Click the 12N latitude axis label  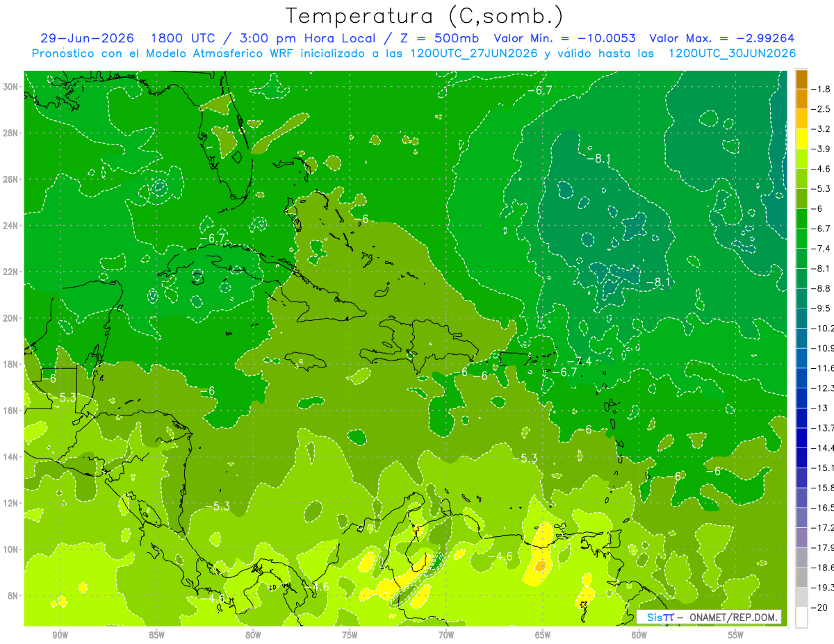(12, 503)
